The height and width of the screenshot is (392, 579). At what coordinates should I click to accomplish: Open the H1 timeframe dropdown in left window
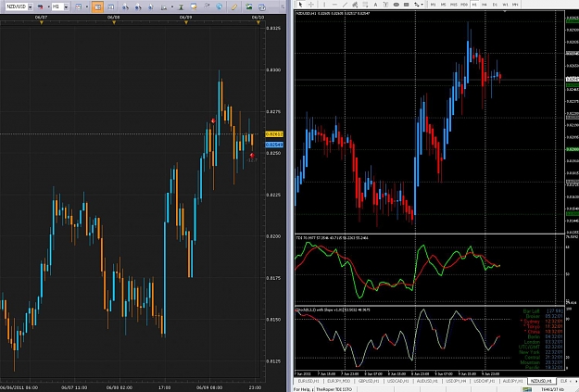click(x=66, y=6)
